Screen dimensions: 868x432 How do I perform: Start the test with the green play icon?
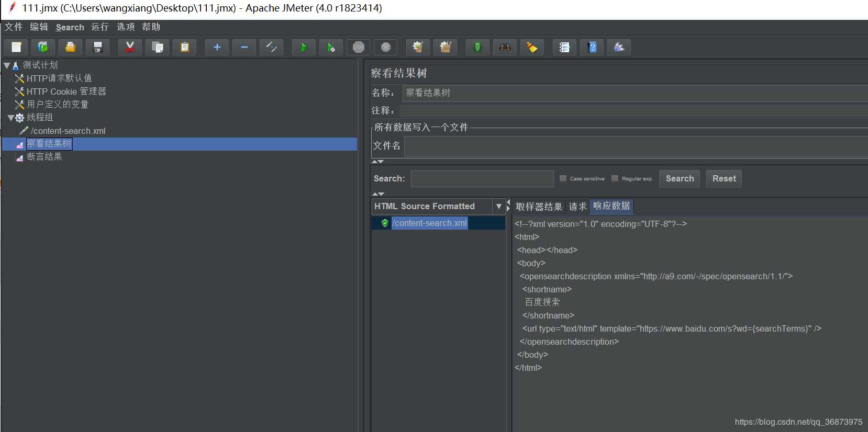click(x=304, y=47)
